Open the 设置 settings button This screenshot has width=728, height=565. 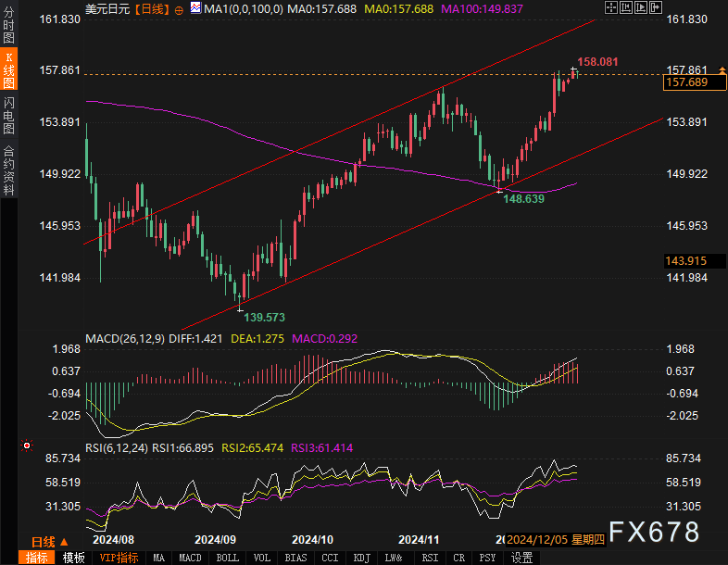pyautogui.click(x=521, y=558)
